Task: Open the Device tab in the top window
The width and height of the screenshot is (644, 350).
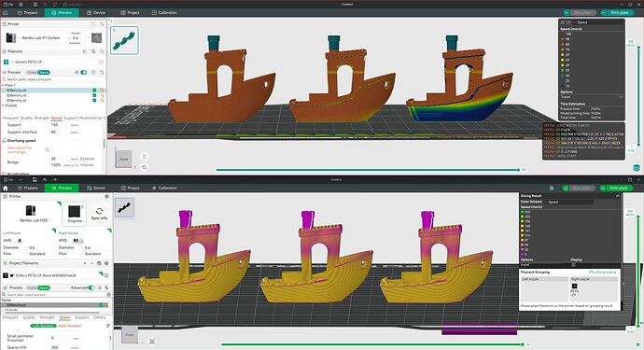Action: [96, 13]
